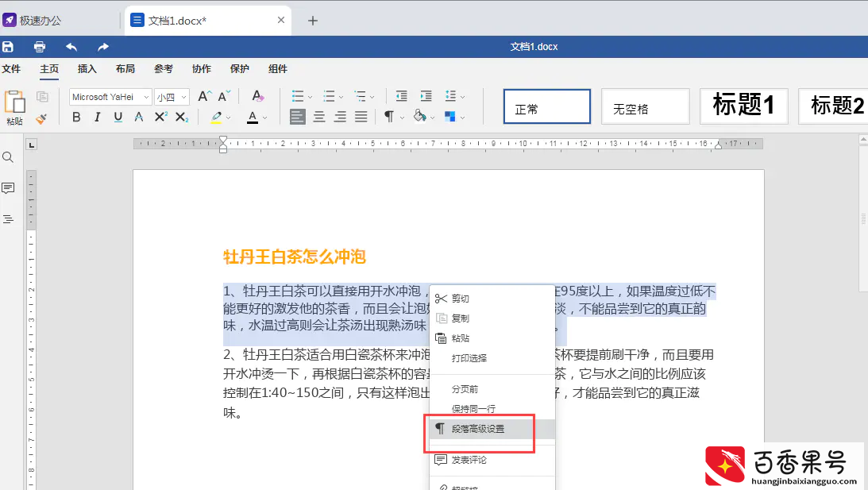Open the 文件 menu
868x490 pixels.
point(11,68)
